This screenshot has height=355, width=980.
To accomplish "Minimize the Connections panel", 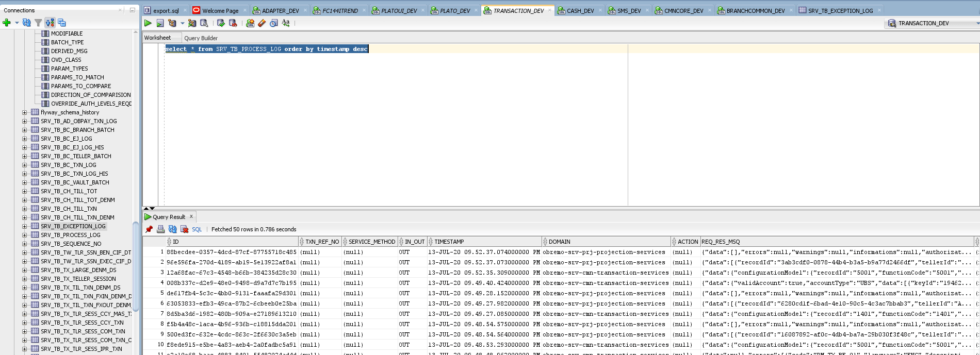I will (133, 10).
